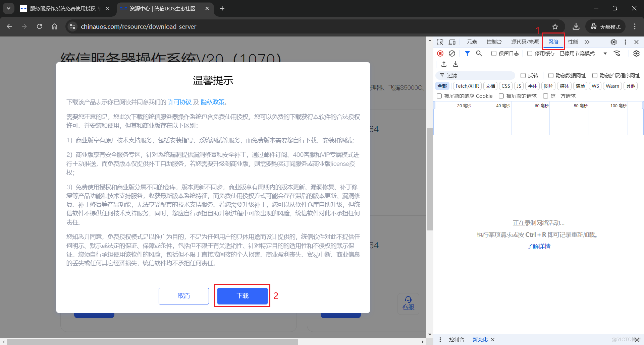Screen dimensions: 644x345
Task: Check 隐藏数据网址 checkbox
Action: coord(551,75)
